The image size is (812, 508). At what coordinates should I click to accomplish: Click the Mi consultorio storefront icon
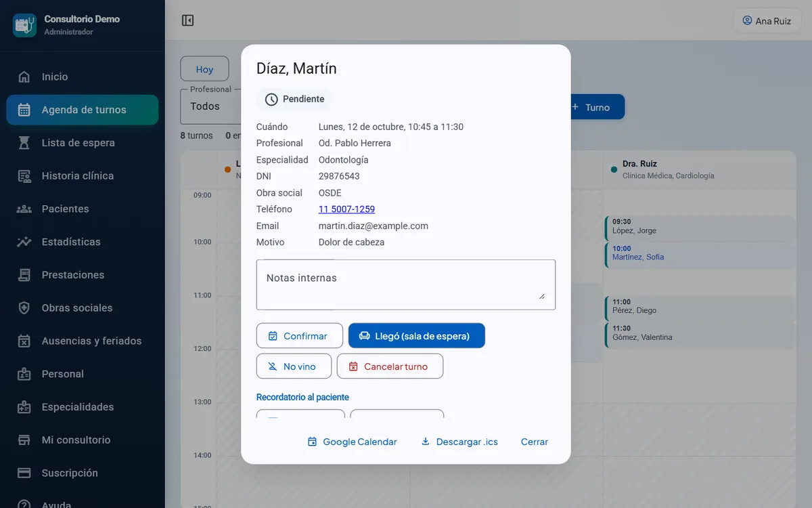[x=24, y=440]
